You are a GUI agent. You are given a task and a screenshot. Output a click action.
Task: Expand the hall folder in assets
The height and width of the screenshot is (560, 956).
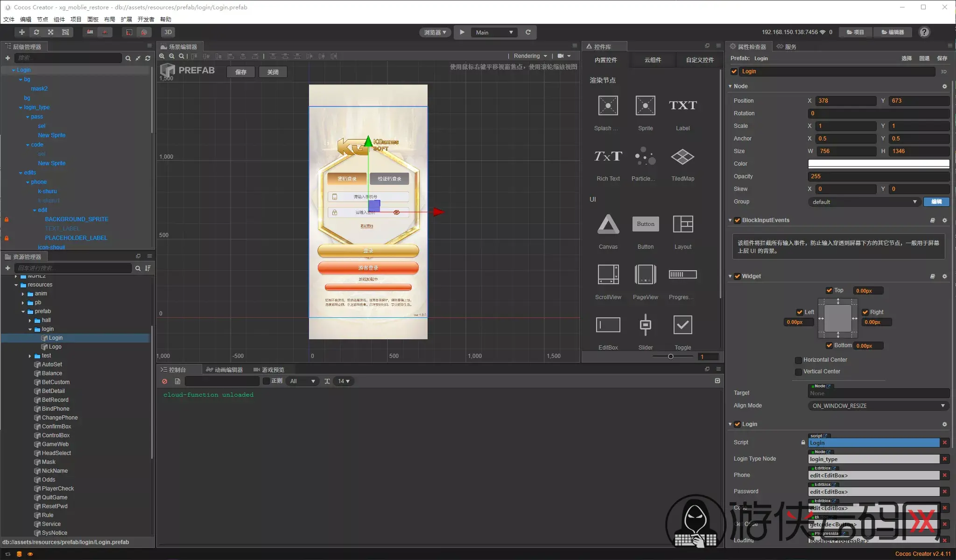coord(30,321)
